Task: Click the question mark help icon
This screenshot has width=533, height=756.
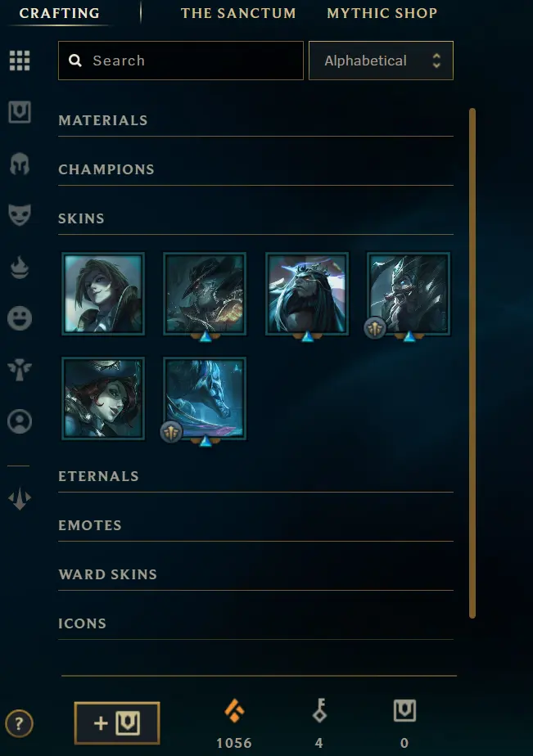Action: click(x=20, y=724)
